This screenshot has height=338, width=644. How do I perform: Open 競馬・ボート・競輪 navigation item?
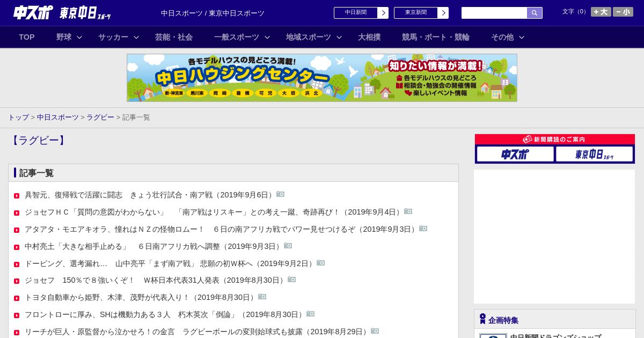[436, 37]
